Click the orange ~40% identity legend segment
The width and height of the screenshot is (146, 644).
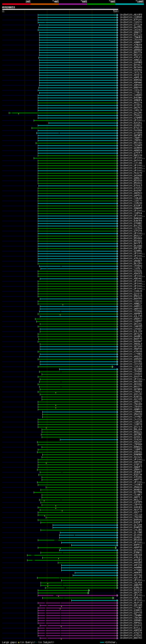45,4
